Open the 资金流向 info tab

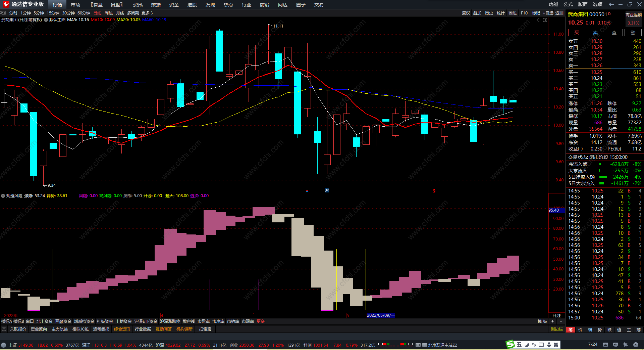[39, 329]
